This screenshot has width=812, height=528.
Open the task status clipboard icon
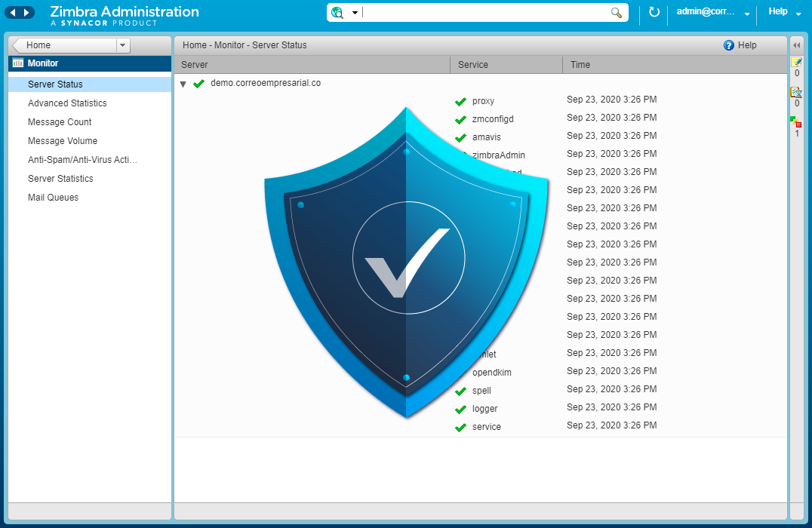(796, 92)
